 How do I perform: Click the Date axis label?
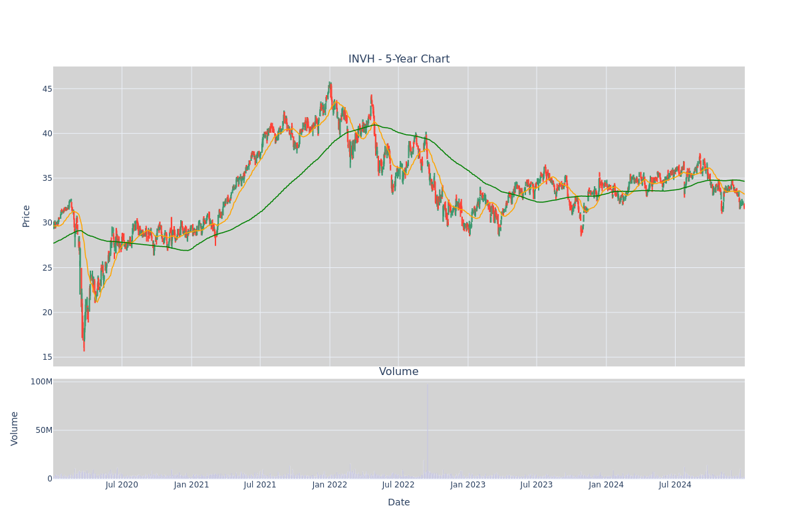[399, 503]
